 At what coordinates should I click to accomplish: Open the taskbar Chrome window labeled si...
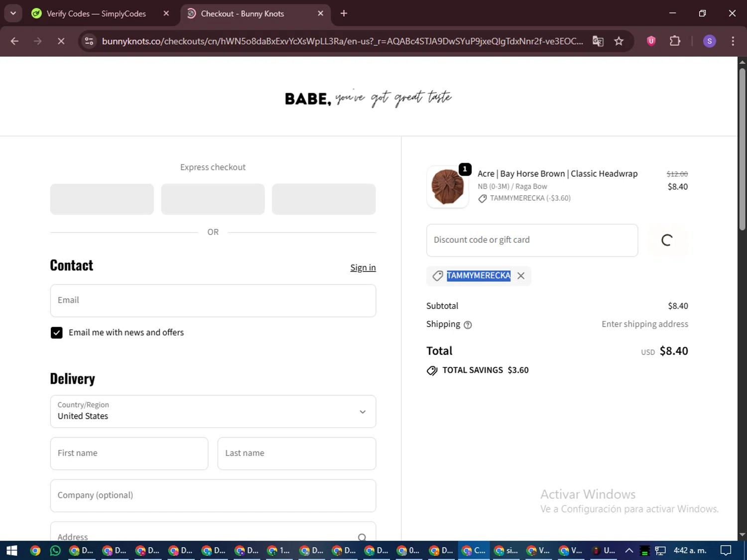(506, 551)
